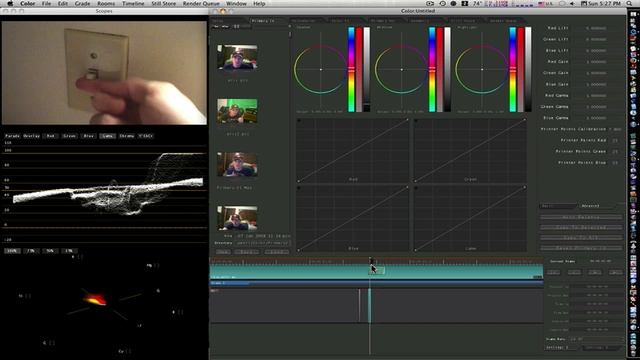The image size is (640, 360).
Task: Select the Chroma waveform mode
Action: [127, 136]
